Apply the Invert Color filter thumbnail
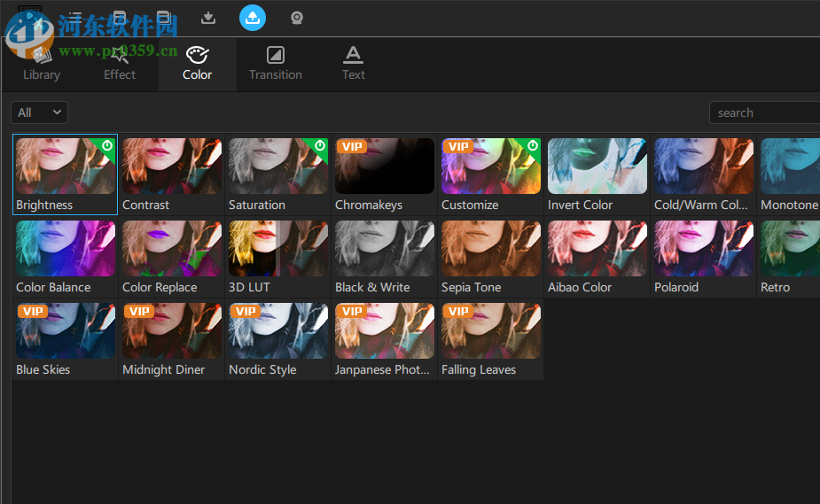 pyautogui.click(x=597, y=167)
